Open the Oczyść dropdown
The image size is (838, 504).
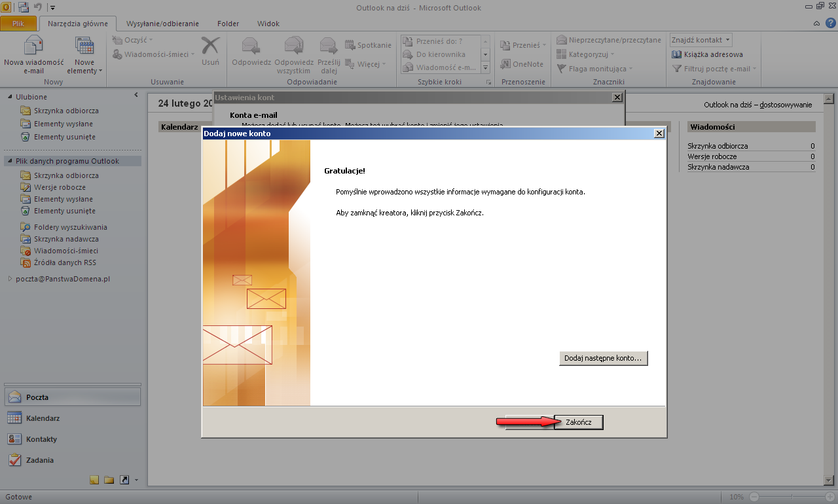[133, 40]
